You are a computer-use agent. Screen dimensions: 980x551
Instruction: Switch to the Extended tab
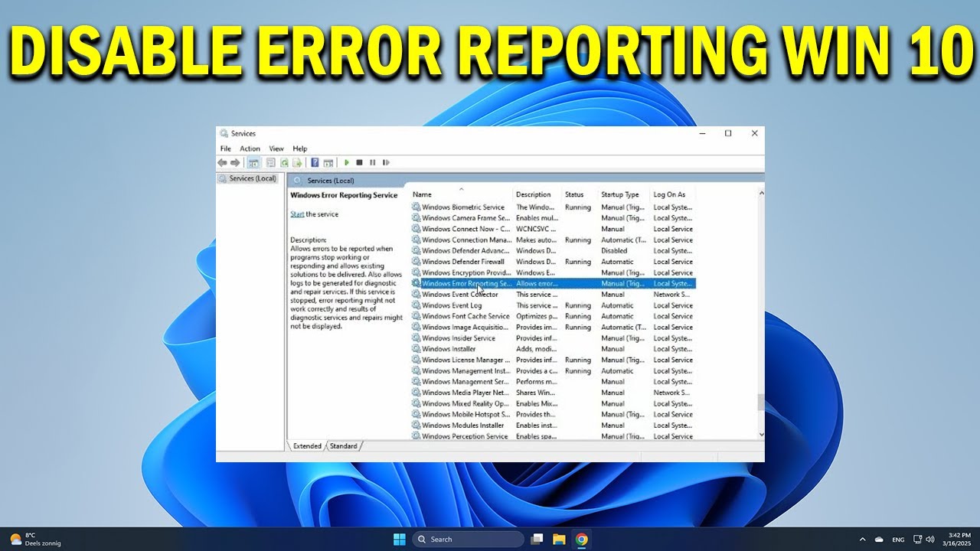307,446
